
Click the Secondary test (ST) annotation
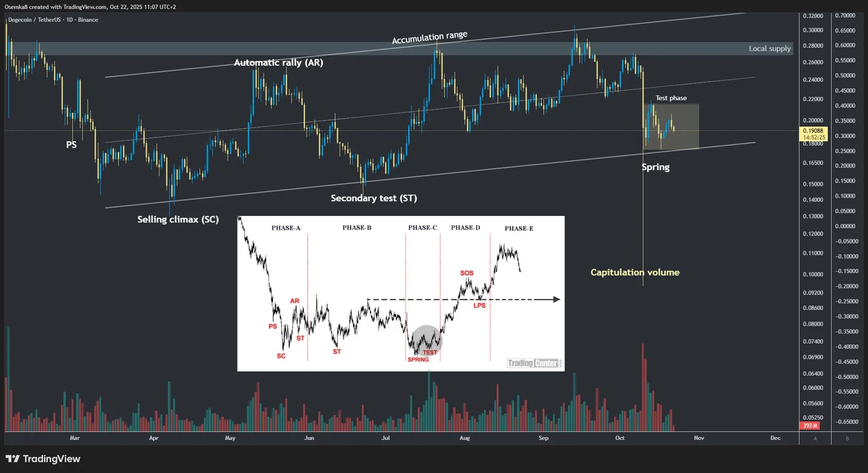point(374,198)
